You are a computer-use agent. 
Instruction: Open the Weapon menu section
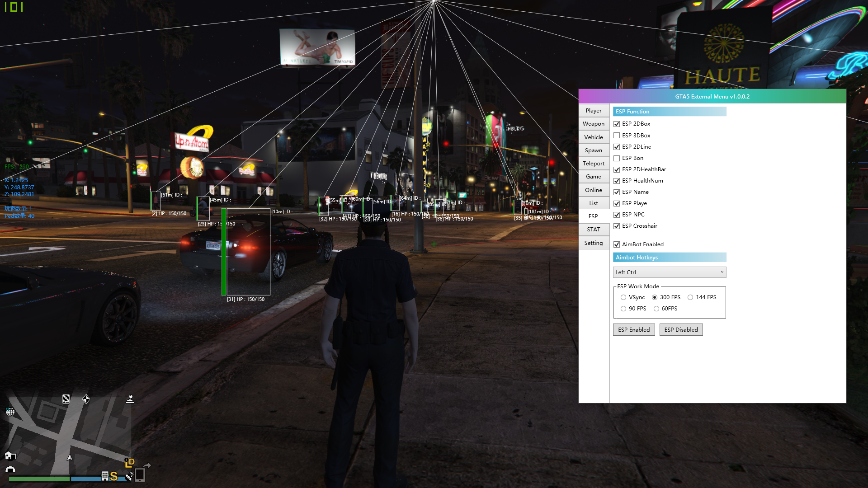594,124
